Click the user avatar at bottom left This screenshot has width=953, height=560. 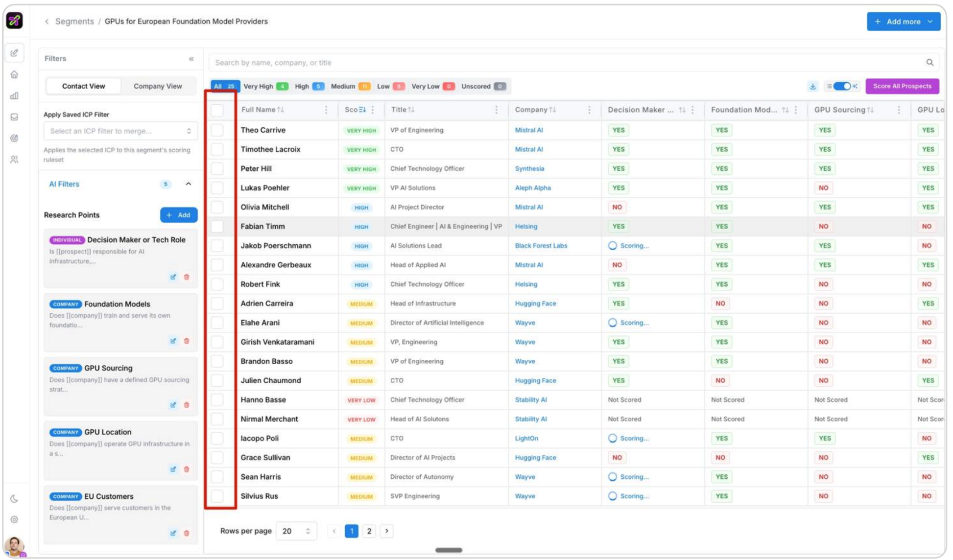point(15,546)
